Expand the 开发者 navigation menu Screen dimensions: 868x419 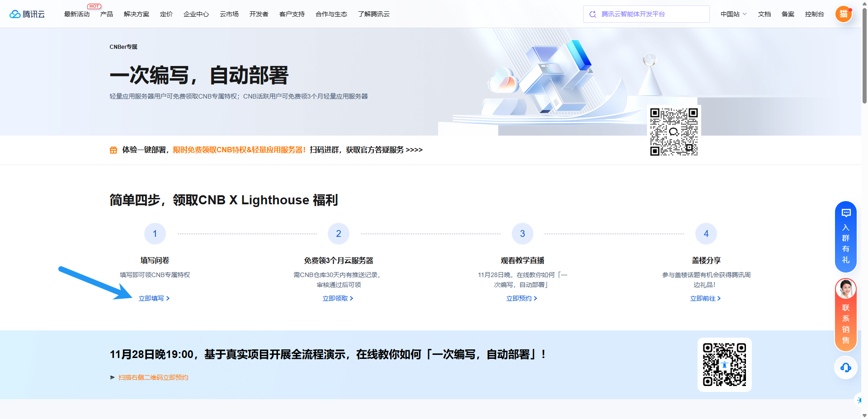259,14
